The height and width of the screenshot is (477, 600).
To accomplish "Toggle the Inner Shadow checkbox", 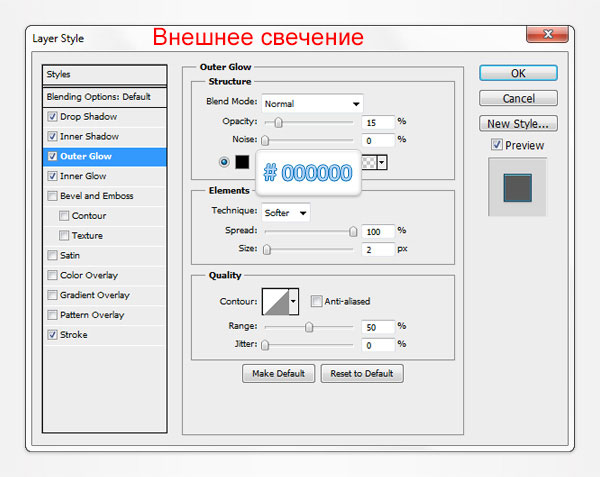I will click(x=52, y=136).
